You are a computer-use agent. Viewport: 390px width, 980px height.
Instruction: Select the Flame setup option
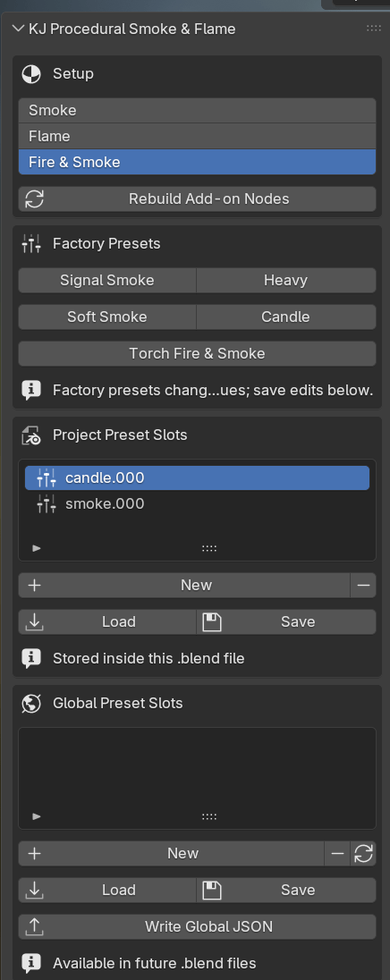[x=197, y=136]
